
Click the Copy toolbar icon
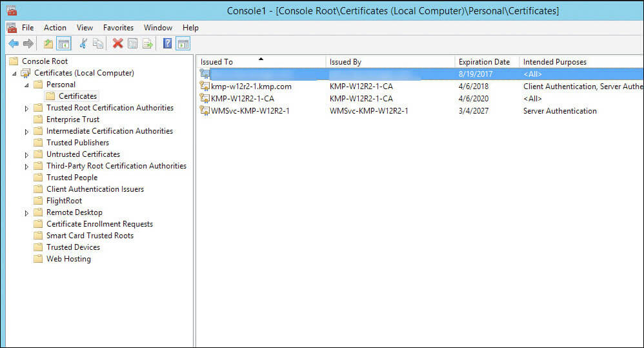tap(98, 43)
